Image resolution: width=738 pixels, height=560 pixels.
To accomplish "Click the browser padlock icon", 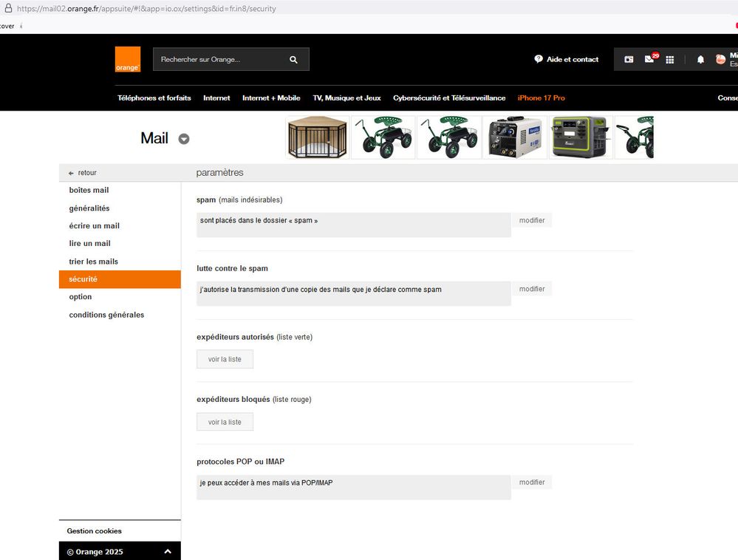I will 7,9.
